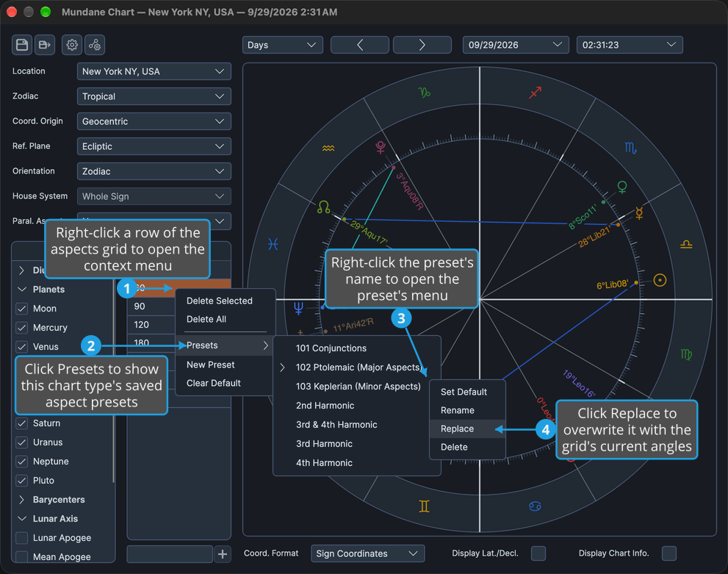728x574 pixels.
Task: Click the Sun symbol on the chart
Action: 660,280
